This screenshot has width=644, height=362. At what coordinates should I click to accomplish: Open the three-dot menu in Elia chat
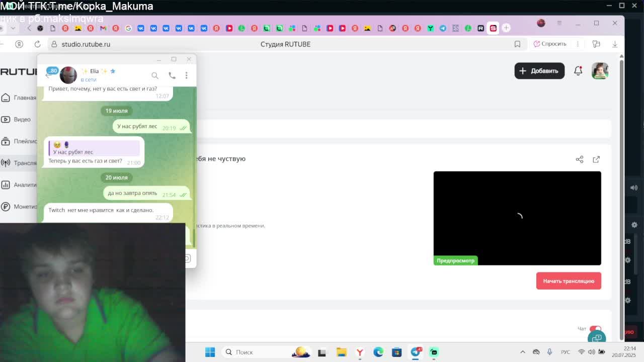[x=186, y=75]
